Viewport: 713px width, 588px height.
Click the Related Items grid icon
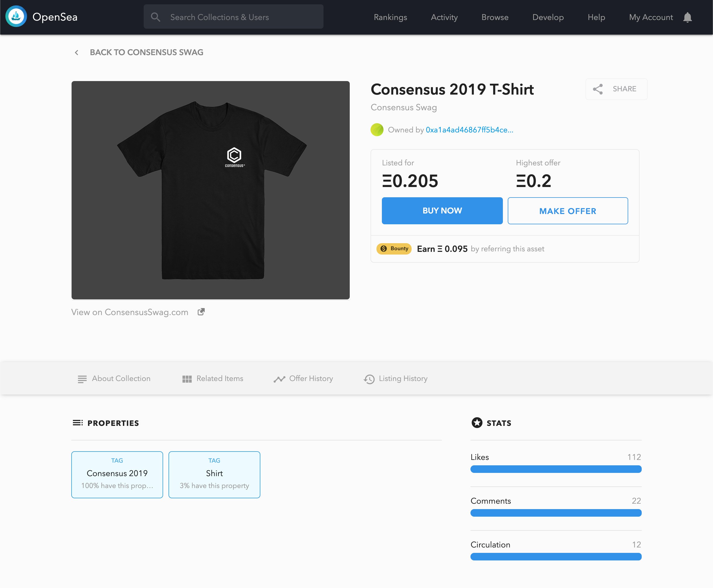coord(187,379)
